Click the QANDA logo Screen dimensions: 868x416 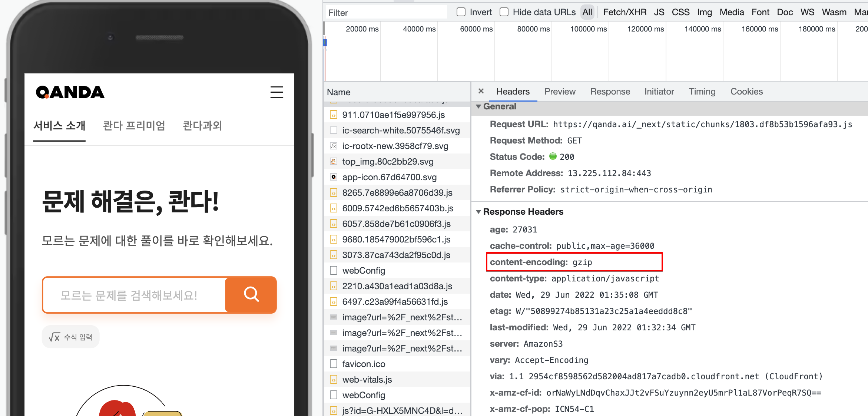coord(70,92)
